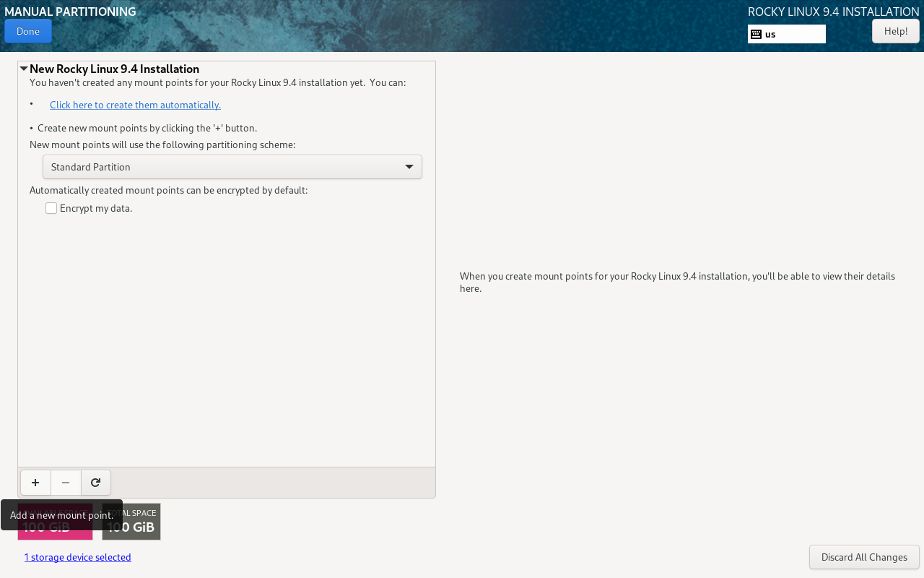Screen dimensions: 924x578
Task: Tick the 'Encrypt my data' checkbox
Action: point(51,208)
